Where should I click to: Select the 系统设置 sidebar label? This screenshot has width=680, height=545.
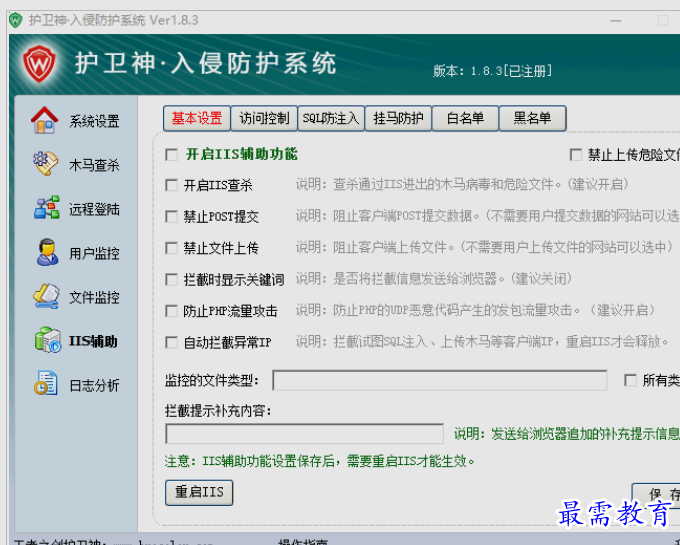click(x=94, y=121)
